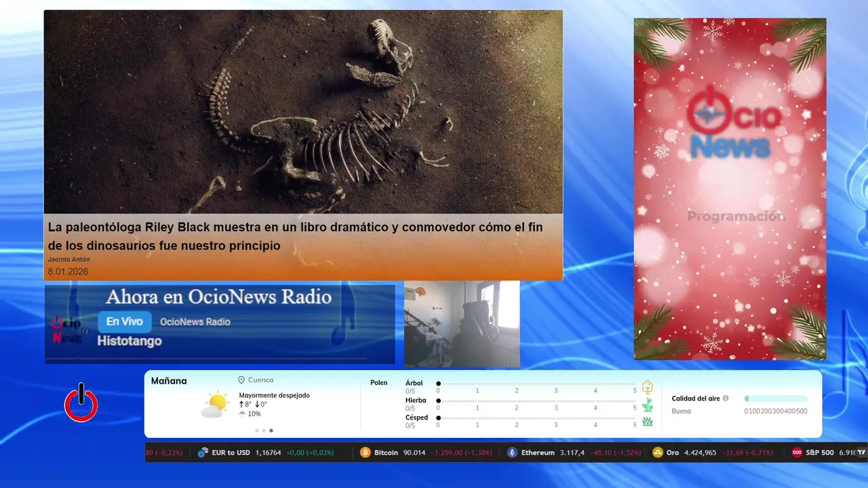Click the TradingView logo in the ticker
This screenshot has width=868, height=488.
click(861, 451)
